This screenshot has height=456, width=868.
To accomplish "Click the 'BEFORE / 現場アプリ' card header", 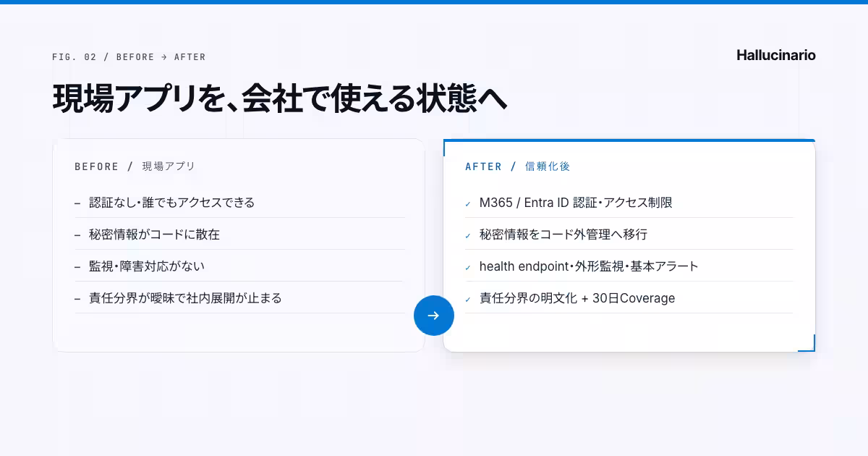I will [x=135, y=166].
